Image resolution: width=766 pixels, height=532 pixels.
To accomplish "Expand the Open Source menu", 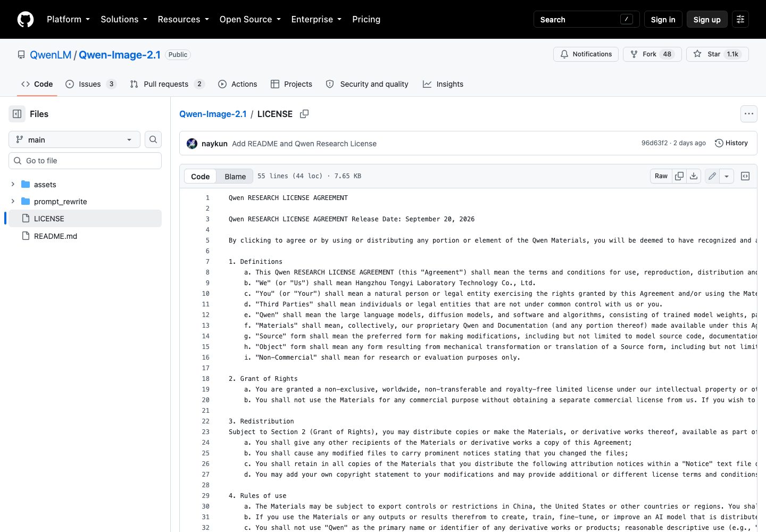I will [250, 19].
